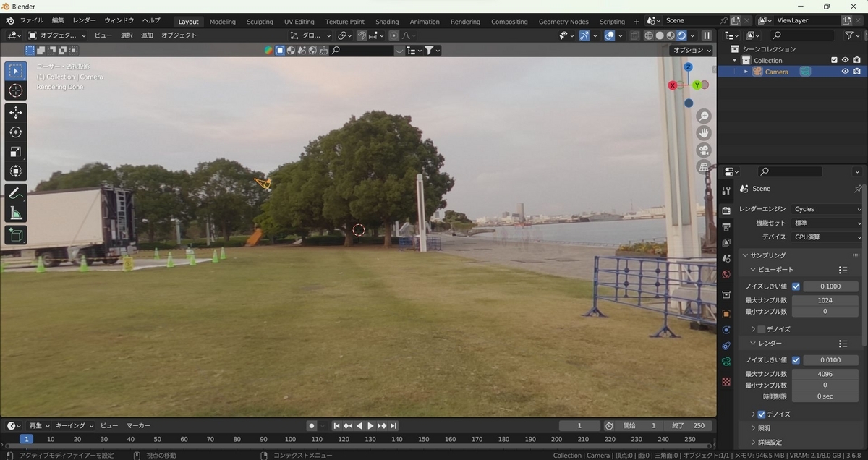The height and width of the screenshot is (460, 868).
Task: Activate the Annotate tool
Action: [15, 194]
